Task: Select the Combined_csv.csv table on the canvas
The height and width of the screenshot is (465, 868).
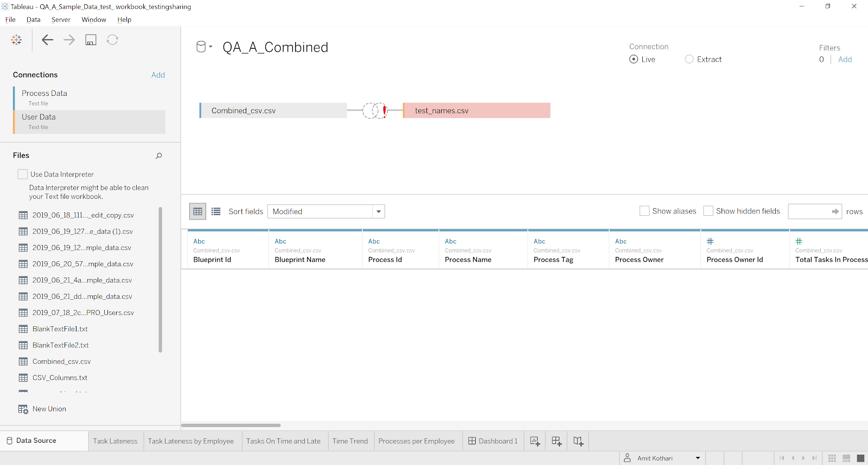Action: click(x=273, y=111)
